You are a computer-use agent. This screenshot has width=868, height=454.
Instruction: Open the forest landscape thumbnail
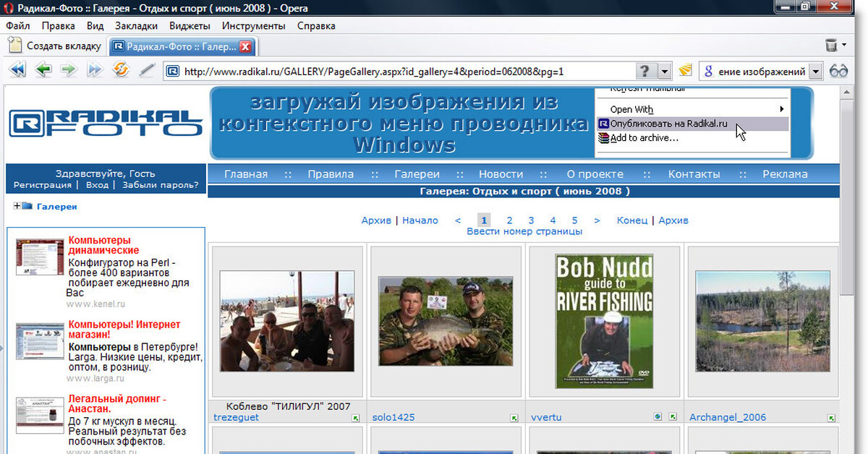click(x=762, y=321)
